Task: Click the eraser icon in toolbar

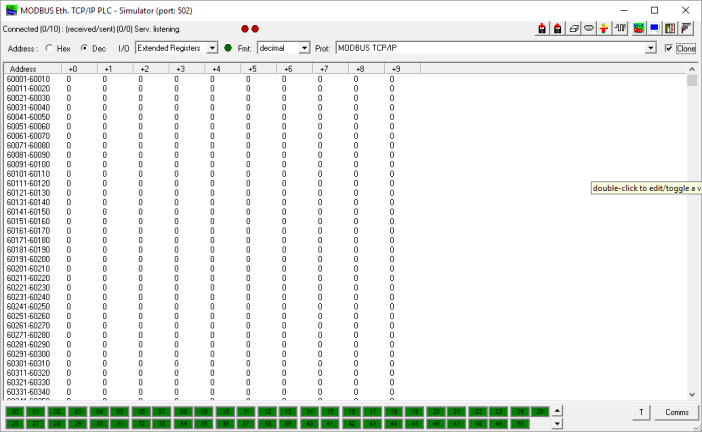Action: tap(573, 29)
